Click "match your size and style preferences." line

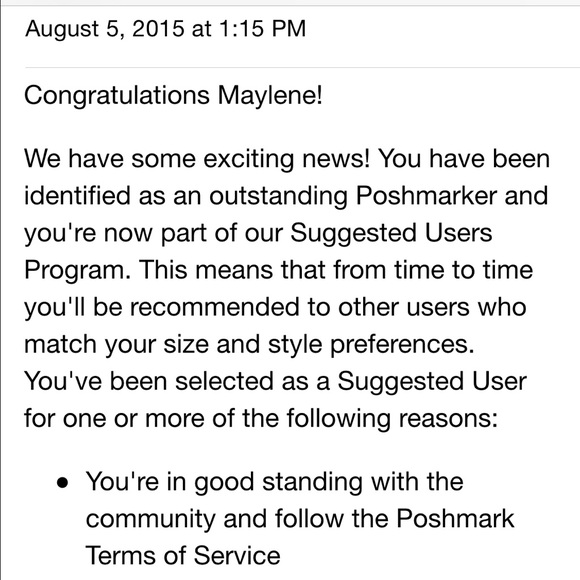249,346
